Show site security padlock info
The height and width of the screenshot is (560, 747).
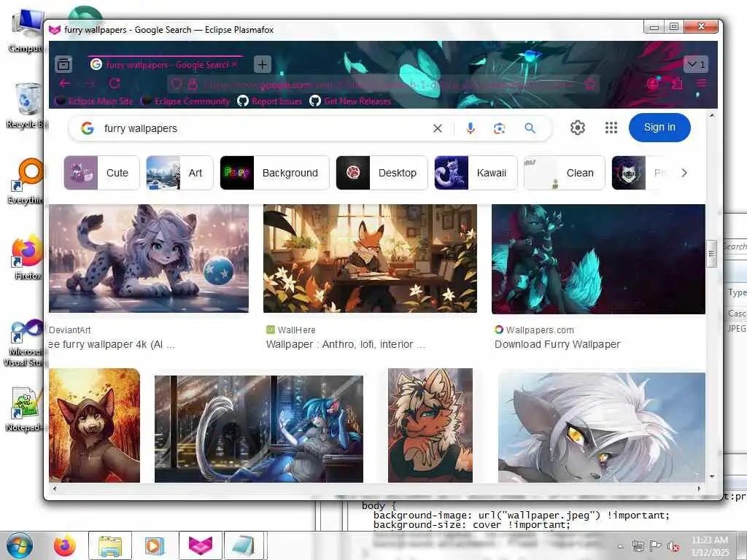[193, 85]
